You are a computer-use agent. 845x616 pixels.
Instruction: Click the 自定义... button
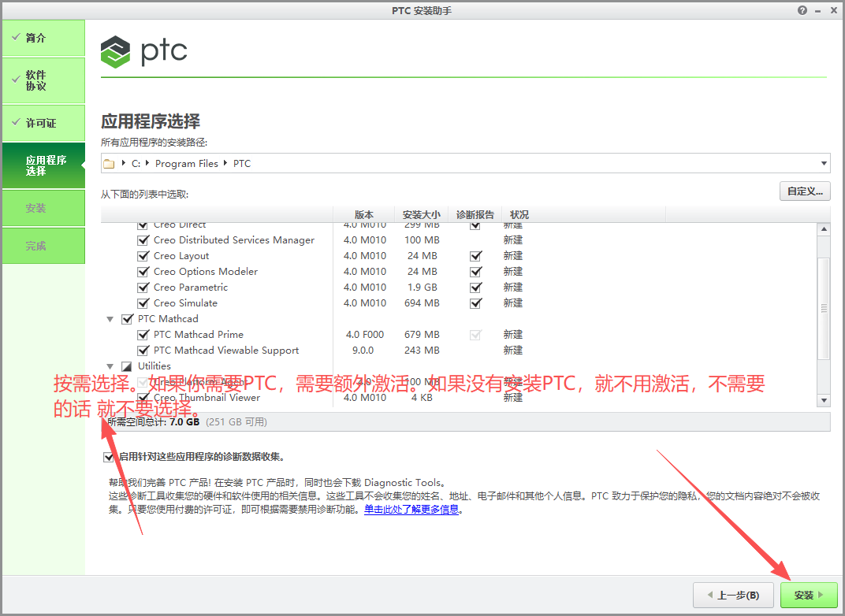coord(805,191)
